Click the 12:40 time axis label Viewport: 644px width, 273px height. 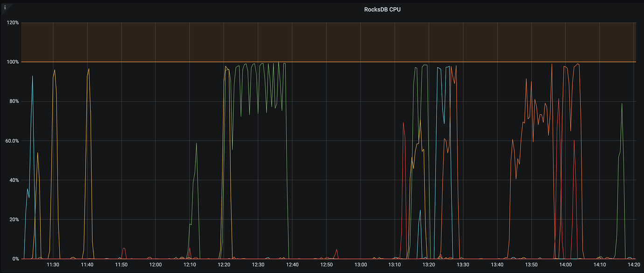point(292,265)
